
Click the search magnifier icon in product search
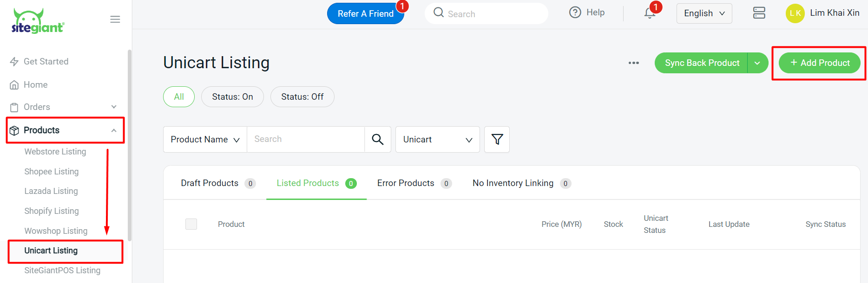click(x=377, y=139)
